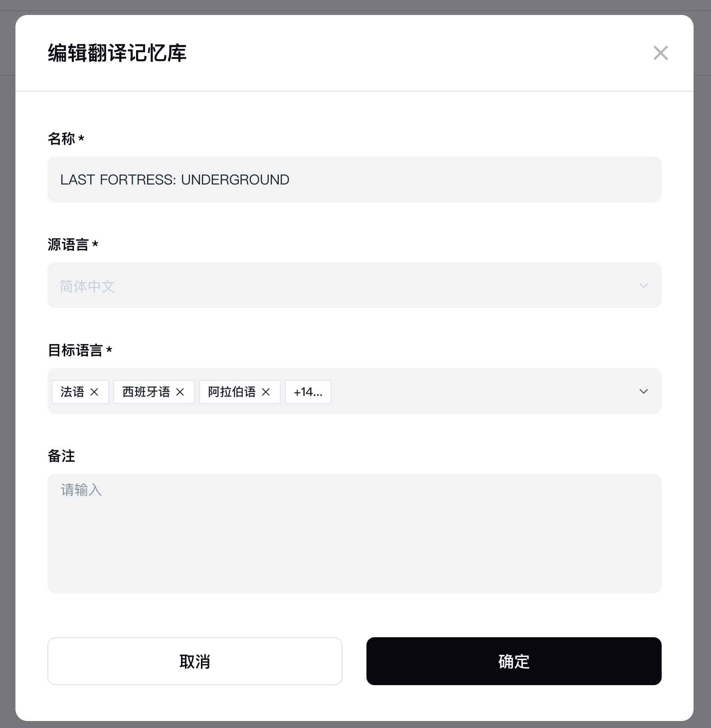Image resolution: width=711 pixels, height=728 pixels.
Task: Click the 备注 field label
Action: [61, 456]
